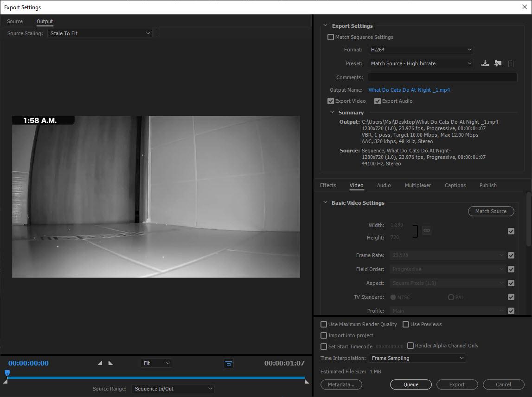The width and height of the screenshot is (532, 397).
Task: Open the Preset dropdown
Action: tap(421, 63)
